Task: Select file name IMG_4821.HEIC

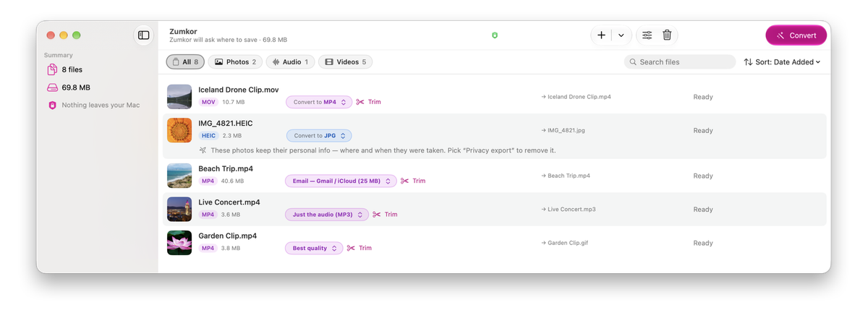Action: pyautogui.click(x=226, y=124)
